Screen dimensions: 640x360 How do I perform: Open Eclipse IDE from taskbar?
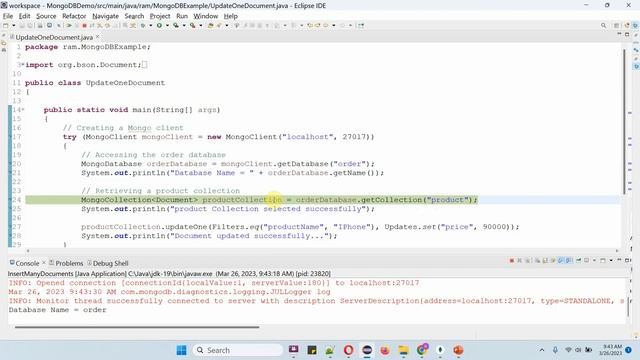pos(367,350)
